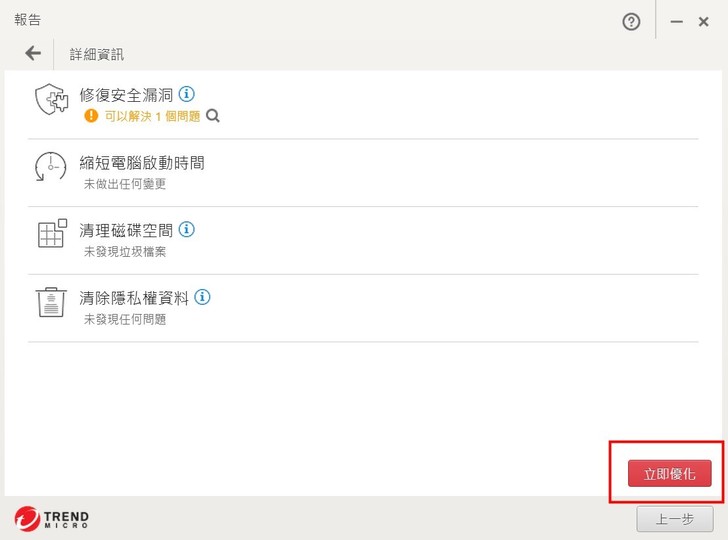This screenshot has height=540, width=728.
Task: Select the 修復安全漏洞 heading
Action: 126,95
